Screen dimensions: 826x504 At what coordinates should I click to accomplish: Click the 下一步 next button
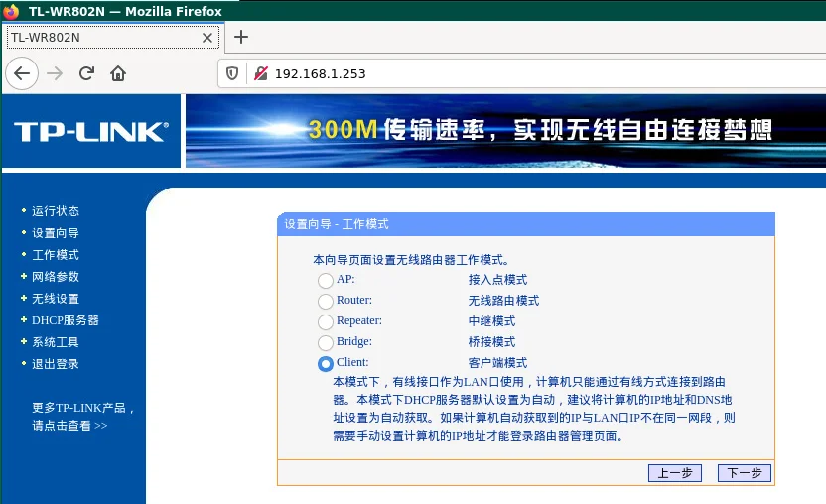click(745, 473)
